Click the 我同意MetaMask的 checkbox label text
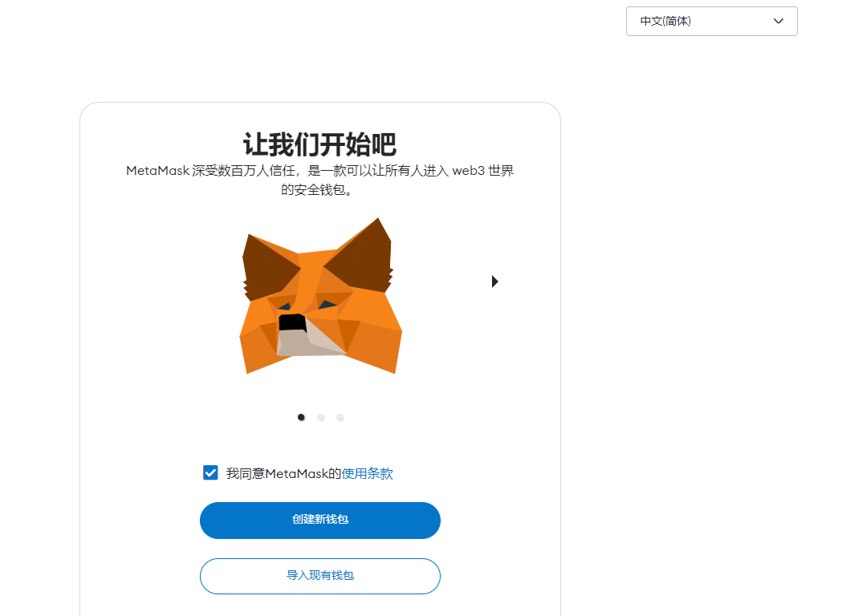Image resolution: width=850 pixels, height=616 pixels. (283, 473)
